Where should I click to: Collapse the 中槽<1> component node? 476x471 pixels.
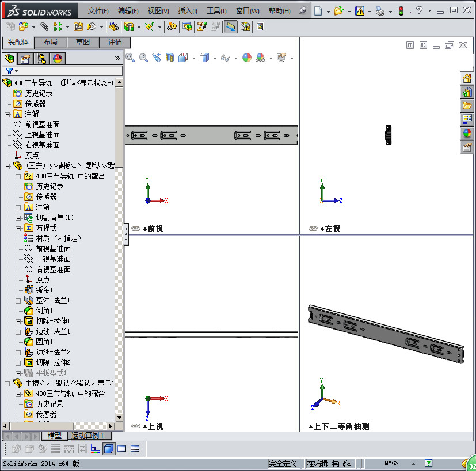[7, 384]
